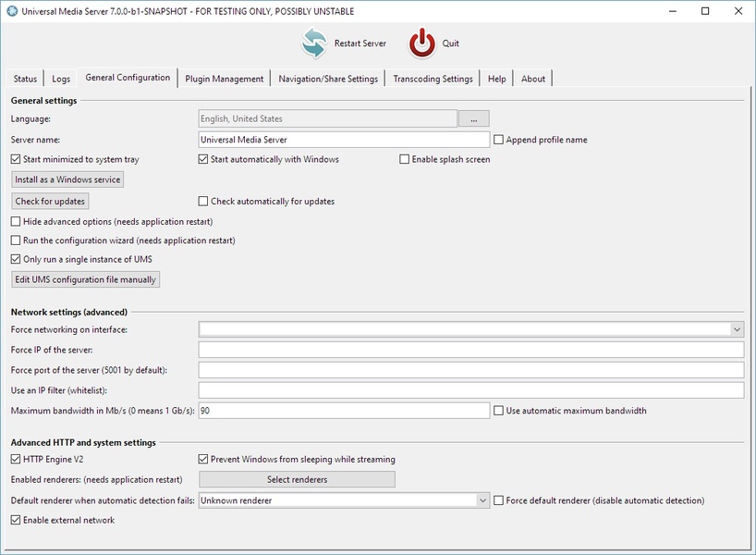The width and height of the screenshot is (756, 555).
Task: Click the red Quit power icon
Action: coord(422,43)
